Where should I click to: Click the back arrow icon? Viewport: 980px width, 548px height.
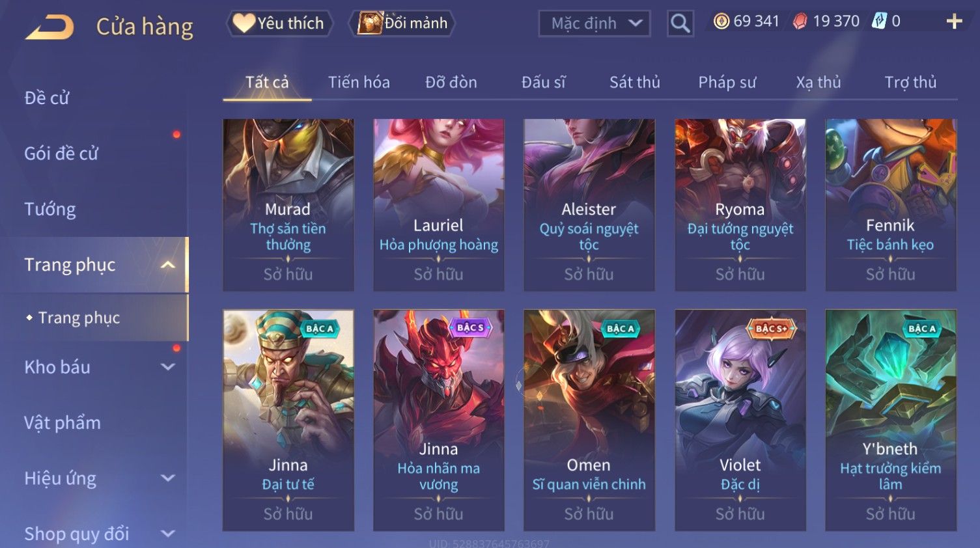[x=49, y=27]
